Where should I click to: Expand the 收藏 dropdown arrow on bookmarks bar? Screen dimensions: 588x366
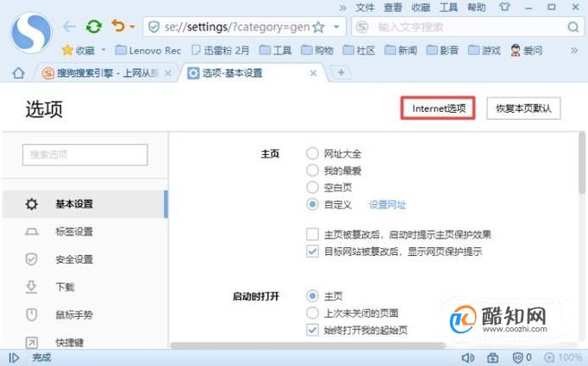tap(103, 50)
